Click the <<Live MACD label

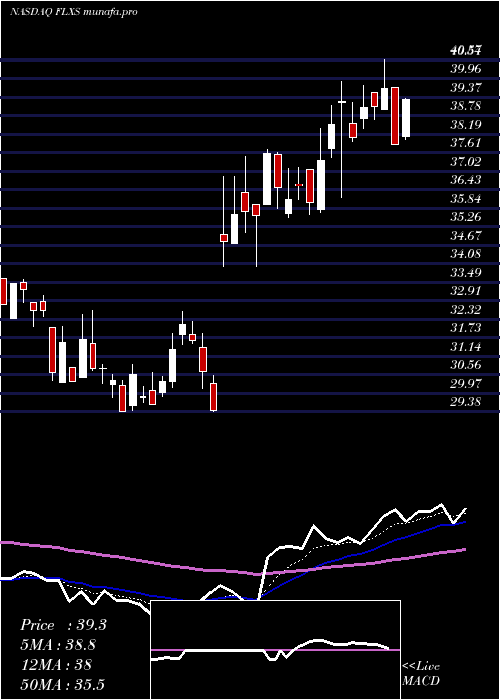[x=421, y=674]
